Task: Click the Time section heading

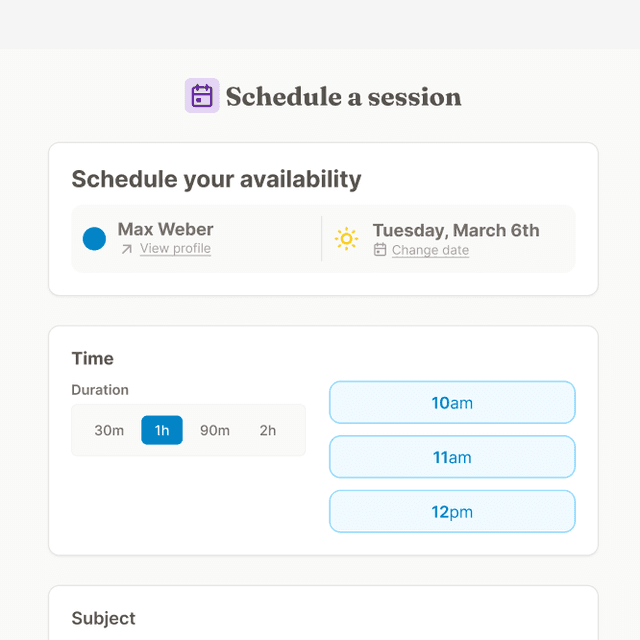Action: coord(92,358)
